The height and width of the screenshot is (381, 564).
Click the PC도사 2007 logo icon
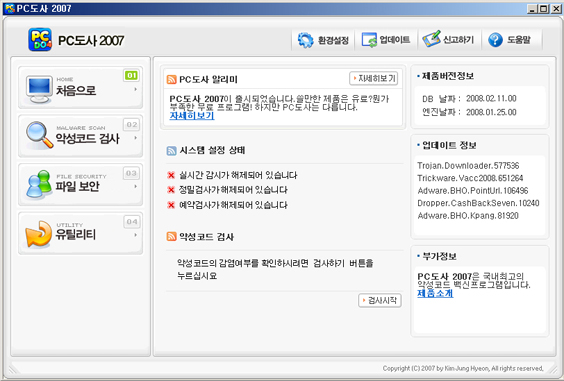pos(40,40)
